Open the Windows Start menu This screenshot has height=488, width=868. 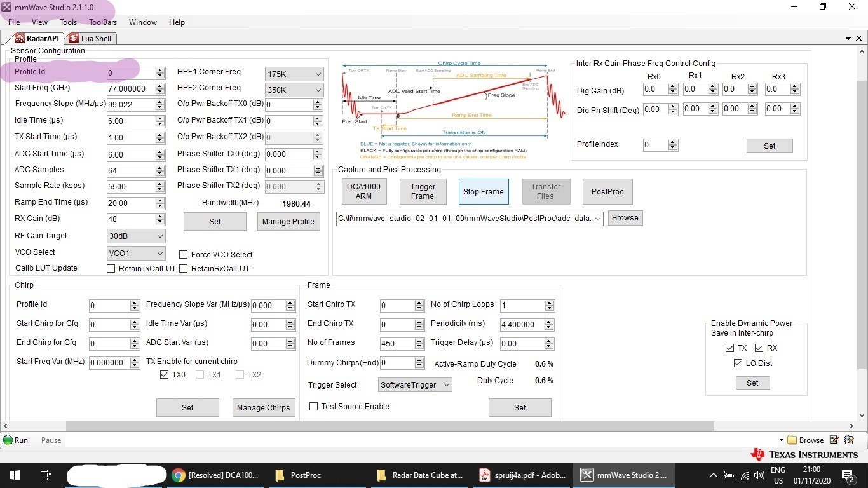point(15,475)
